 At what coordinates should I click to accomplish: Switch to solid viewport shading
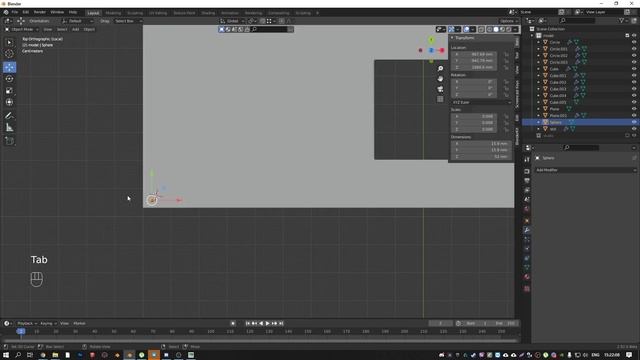[496, 29]
